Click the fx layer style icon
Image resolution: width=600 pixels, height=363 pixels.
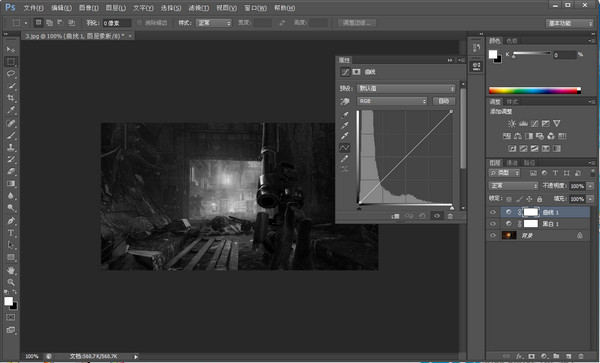(519, 356)
